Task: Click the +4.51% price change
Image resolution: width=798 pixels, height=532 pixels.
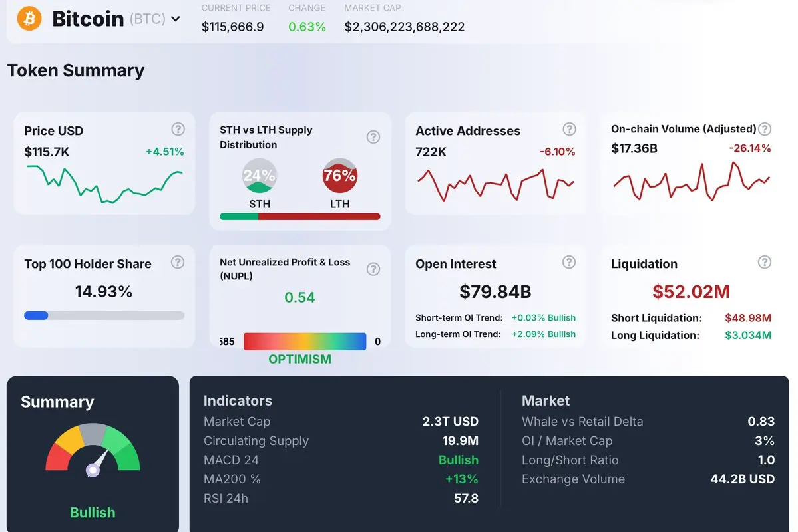Action: [x=165, y=152]
